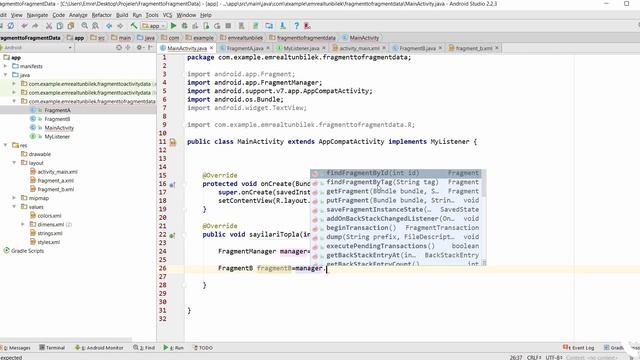Switch to activity_main.xml editor tab
The height and width of the screenshot is (360, 640).
pyautogui.click(x=359, y=48)
